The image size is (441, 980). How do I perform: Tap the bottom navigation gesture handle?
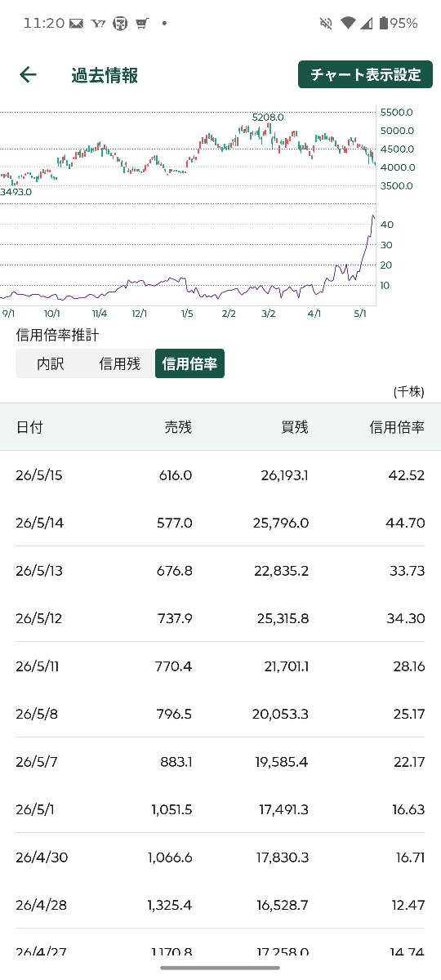pyautogui.click(x=220, y=969)
